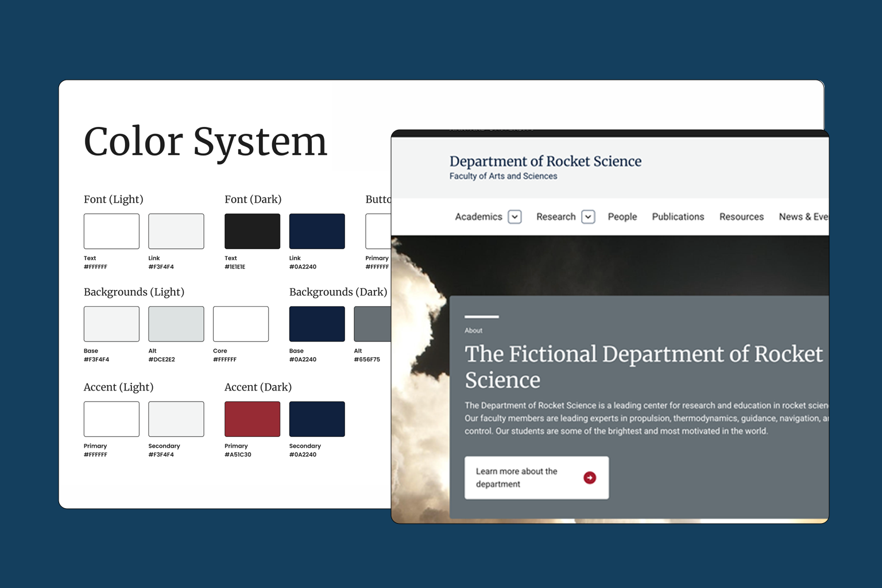Select the Base #F3F4F4 background swatch
Viewport: 882px width, 588px height.
click(x=111, y=323)
